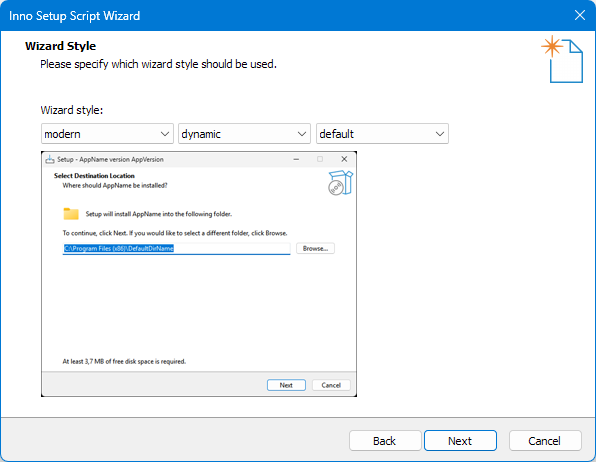Click the new script star document icon
The height and width of the screenshot is (462, 596).
pyautogui.click(x=562, y=59)
